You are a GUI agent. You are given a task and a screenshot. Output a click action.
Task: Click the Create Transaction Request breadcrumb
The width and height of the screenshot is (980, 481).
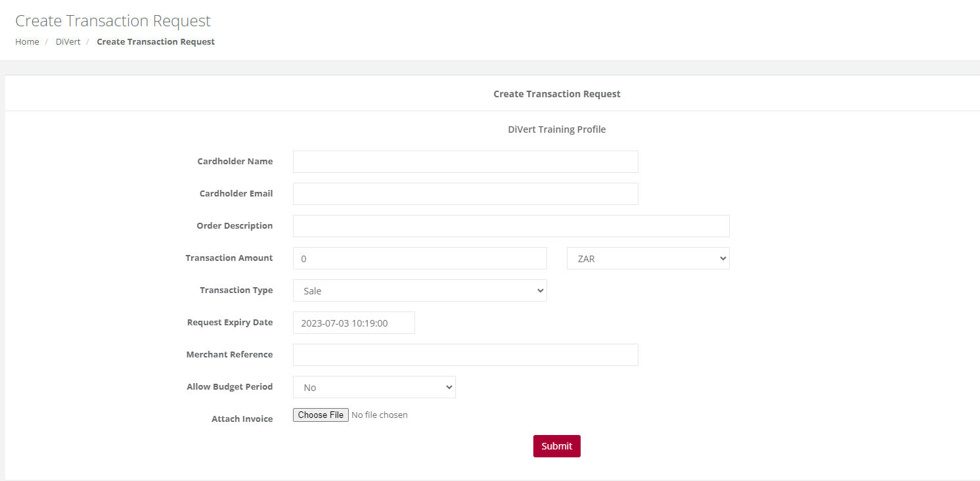point(156,41)
